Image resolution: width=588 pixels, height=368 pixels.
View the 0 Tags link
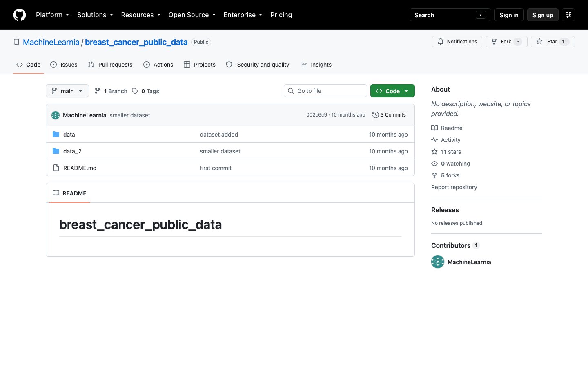pyautogui.click(x=146, y=91)
